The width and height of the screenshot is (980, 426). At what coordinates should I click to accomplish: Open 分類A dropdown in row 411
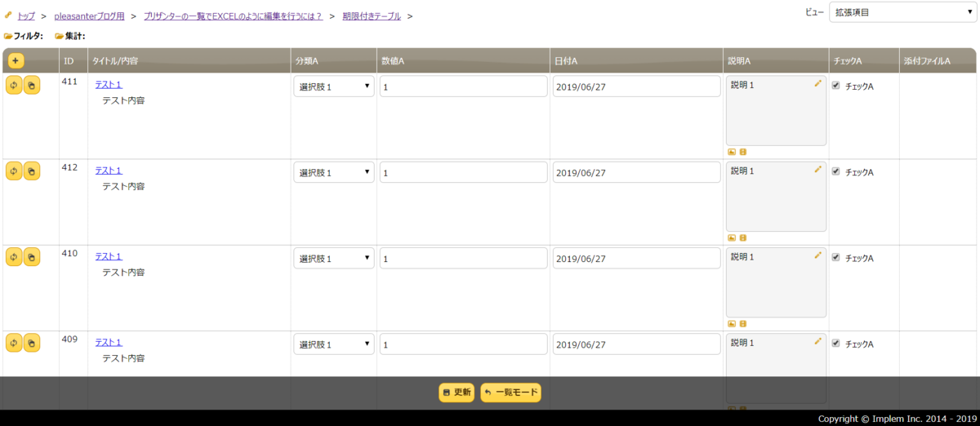click(x=334, y=87)
